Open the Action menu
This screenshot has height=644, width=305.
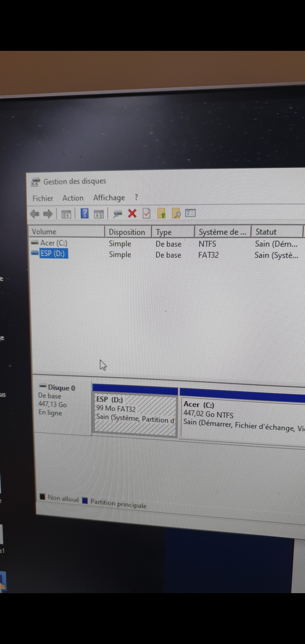pos(73,198)
